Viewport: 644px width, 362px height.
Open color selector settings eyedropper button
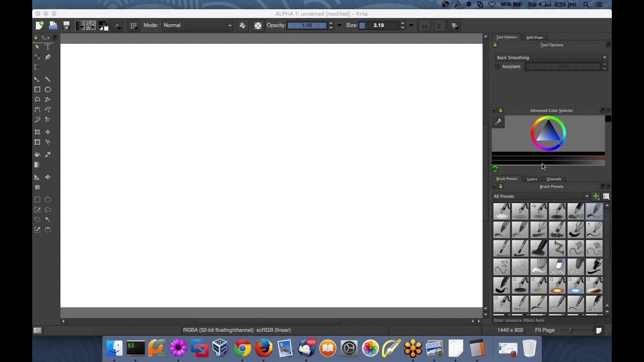[x=498, y=122]
